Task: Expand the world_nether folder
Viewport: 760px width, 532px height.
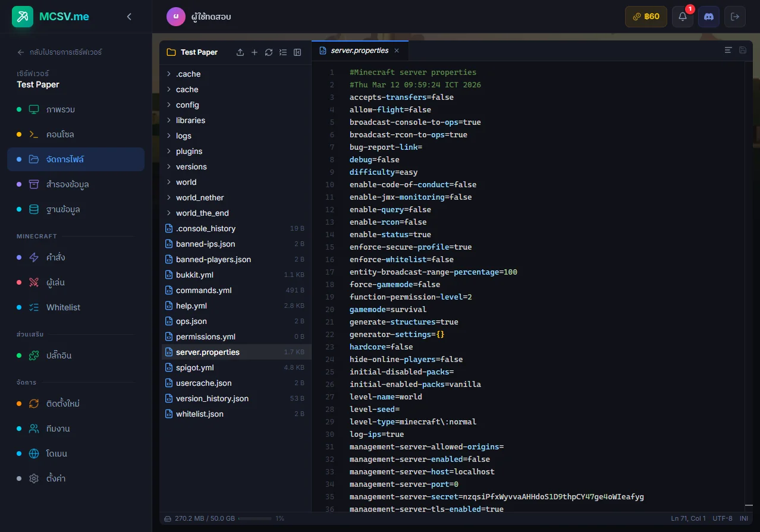Action: (200, 197)
